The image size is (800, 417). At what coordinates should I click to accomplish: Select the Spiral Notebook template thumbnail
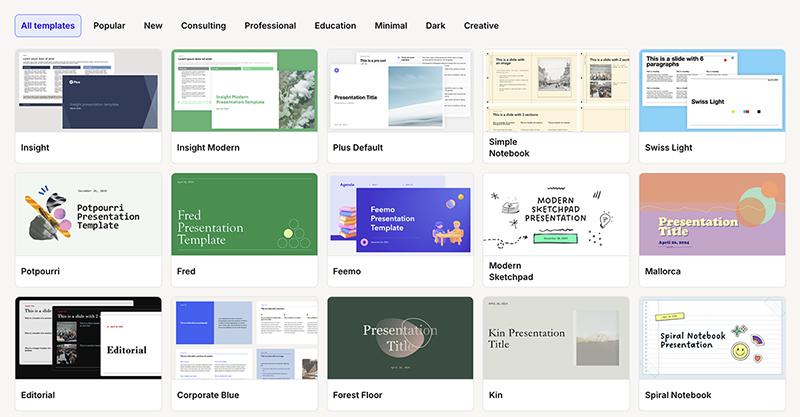point(712,338)
